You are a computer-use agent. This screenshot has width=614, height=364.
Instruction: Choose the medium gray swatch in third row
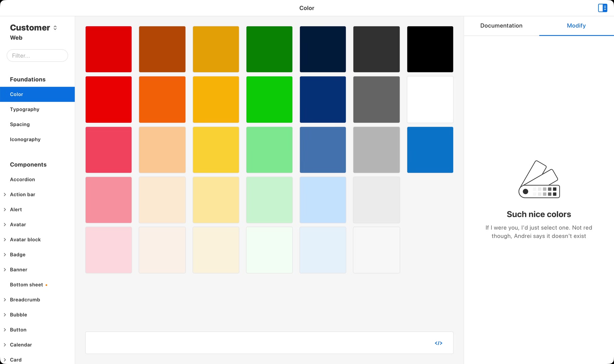click(x=376, y=150)
